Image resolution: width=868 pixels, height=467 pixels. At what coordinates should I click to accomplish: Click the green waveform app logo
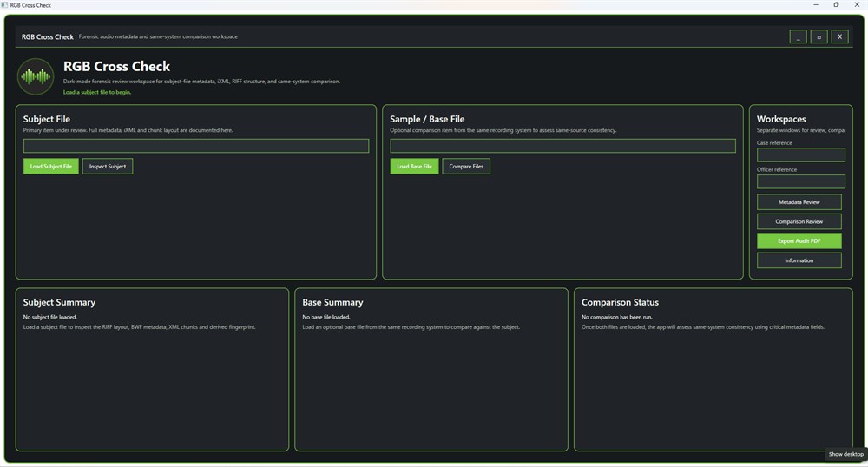point(36,77)
